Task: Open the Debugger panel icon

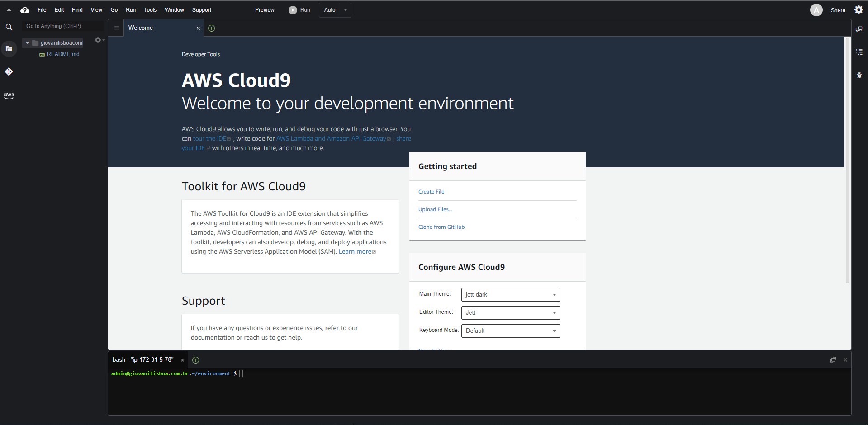Action: pos(859,75)
